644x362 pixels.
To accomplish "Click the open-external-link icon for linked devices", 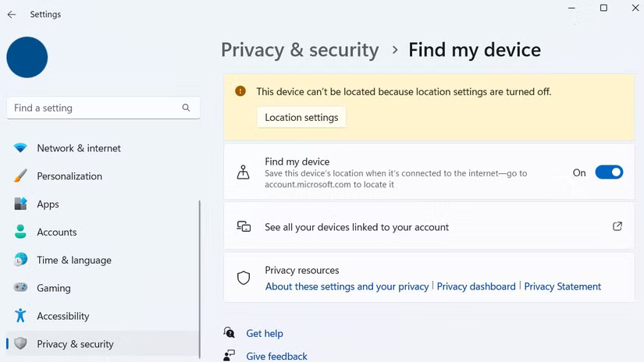I will click(617, 227).
